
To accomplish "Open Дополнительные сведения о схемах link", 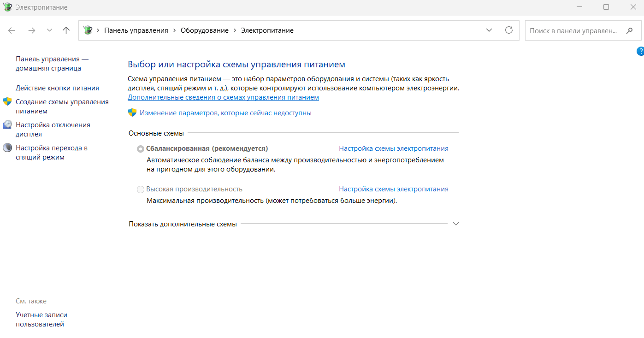I will point(223,98).
